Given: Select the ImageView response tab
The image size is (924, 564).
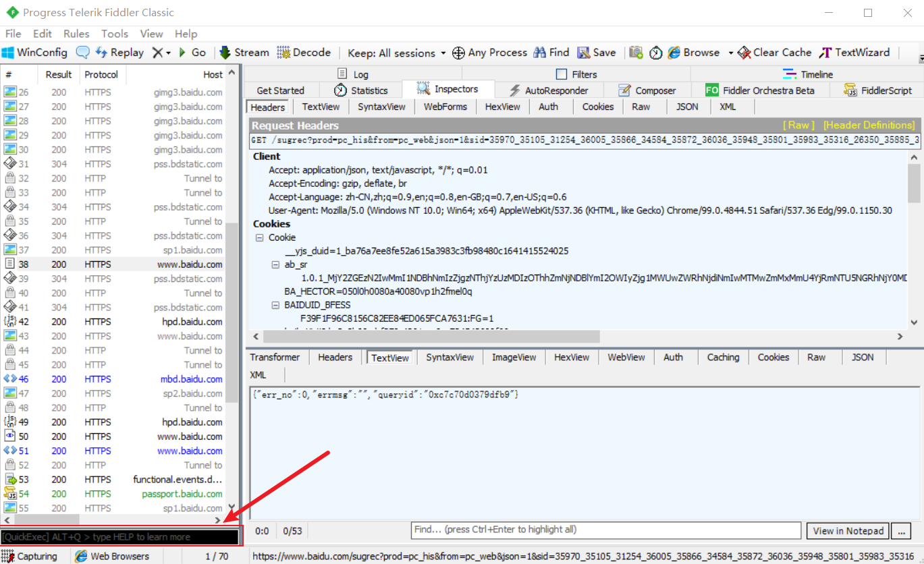Looking at the screenshot, I should pyautogui.click(x=514, y=358).
